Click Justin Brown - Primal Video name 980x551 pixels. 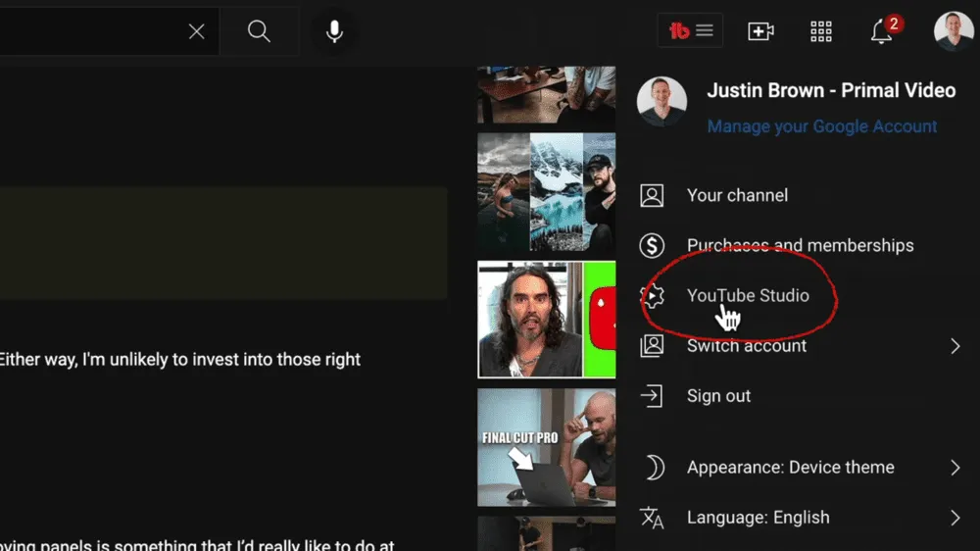830,90
